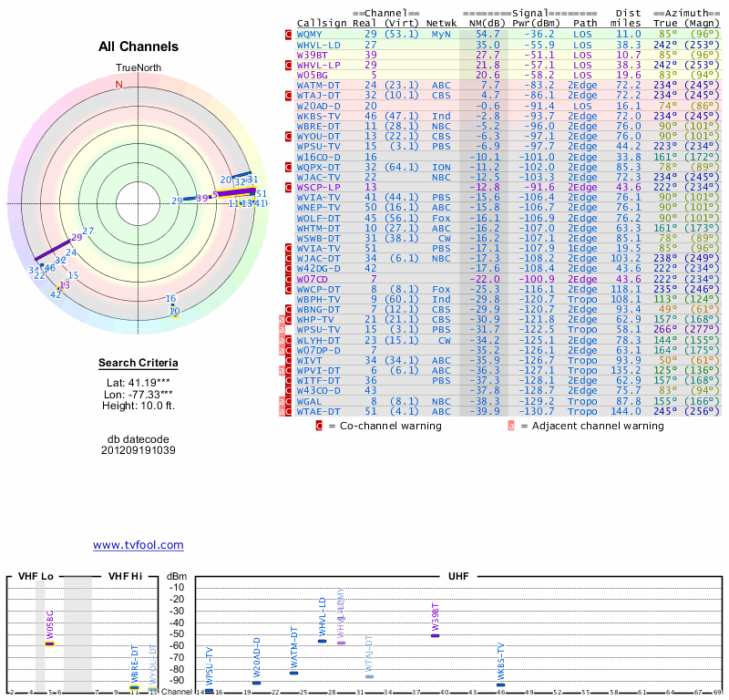Viewport: 729px width, 700px height.
Task: Click the adjacent channel 'a' icon beside WHP-TV
Action: [282, 320]
